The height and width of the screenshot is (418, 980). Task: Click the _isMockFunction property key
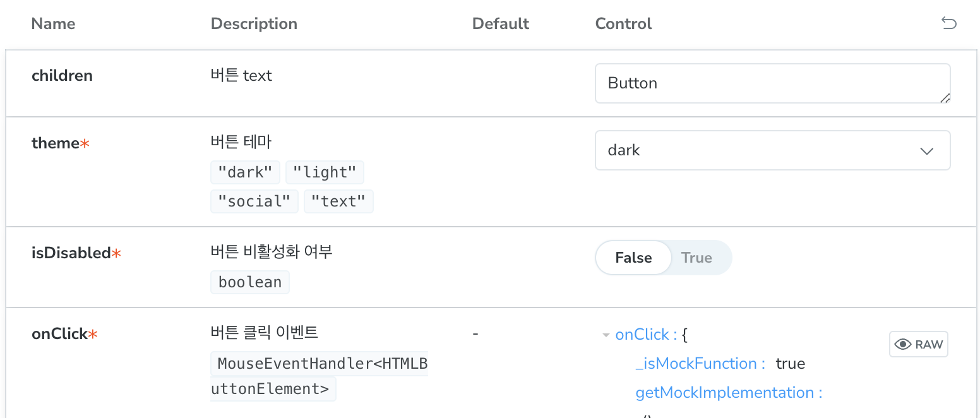[x=700, y=364]
